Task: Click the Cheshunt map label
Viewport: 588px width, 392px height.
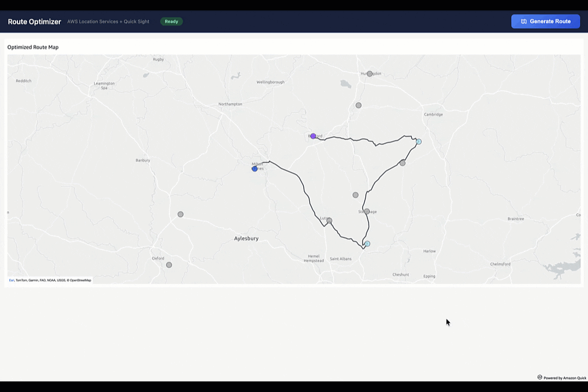Action: click(x=401, y=274)
